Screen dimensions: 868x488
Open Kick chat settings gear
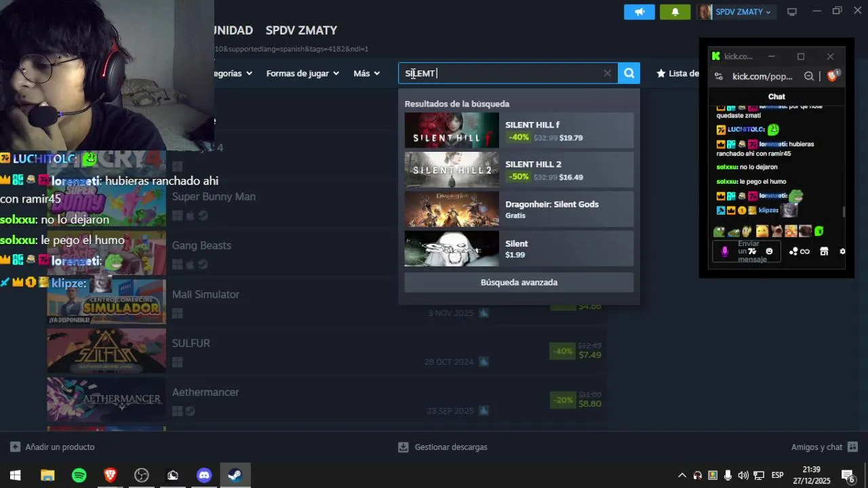(842, 251)
